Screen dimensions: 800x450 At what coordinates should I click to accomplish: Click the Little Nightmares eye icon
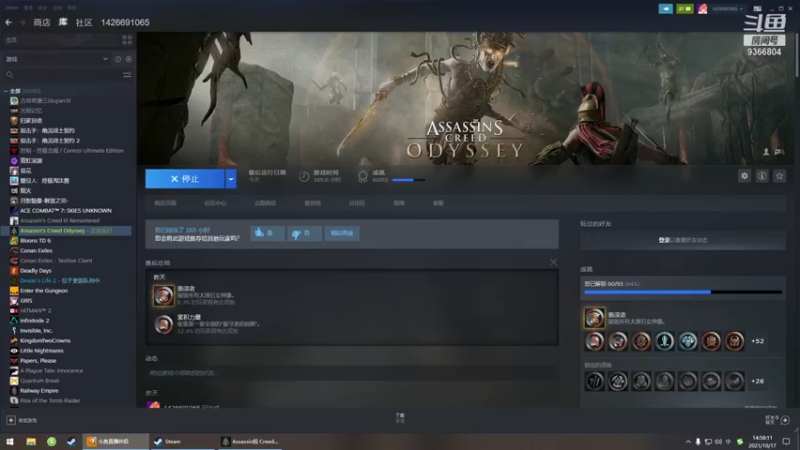tap(14, 351)
